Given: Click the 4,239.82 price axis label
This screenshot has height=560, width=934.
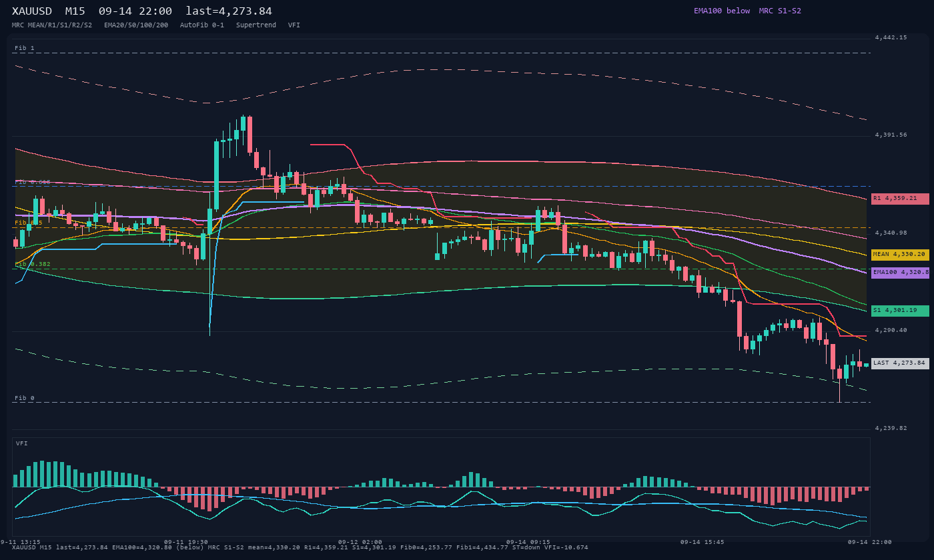Looking at the screenshot, I should click(891, 428).
